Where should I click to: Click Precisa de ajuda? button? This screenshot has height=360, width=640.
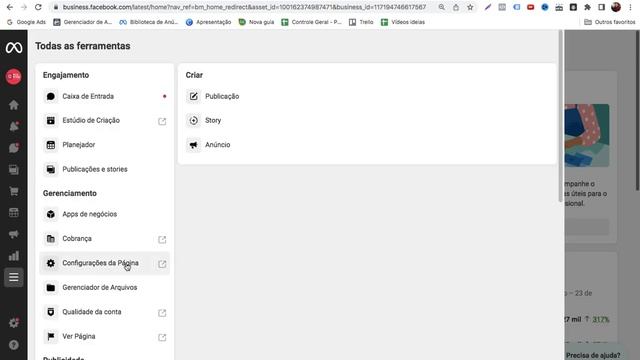click(x=593, y=356)
